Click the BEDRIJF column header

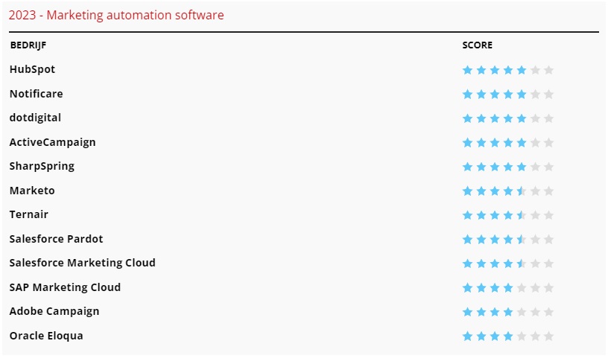click(28, 45)
